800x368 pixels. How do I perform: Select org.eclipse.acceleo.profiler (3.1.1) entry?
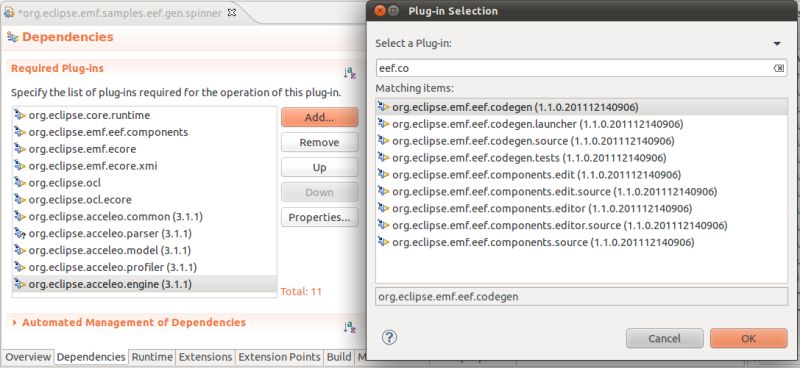[144, 267]
